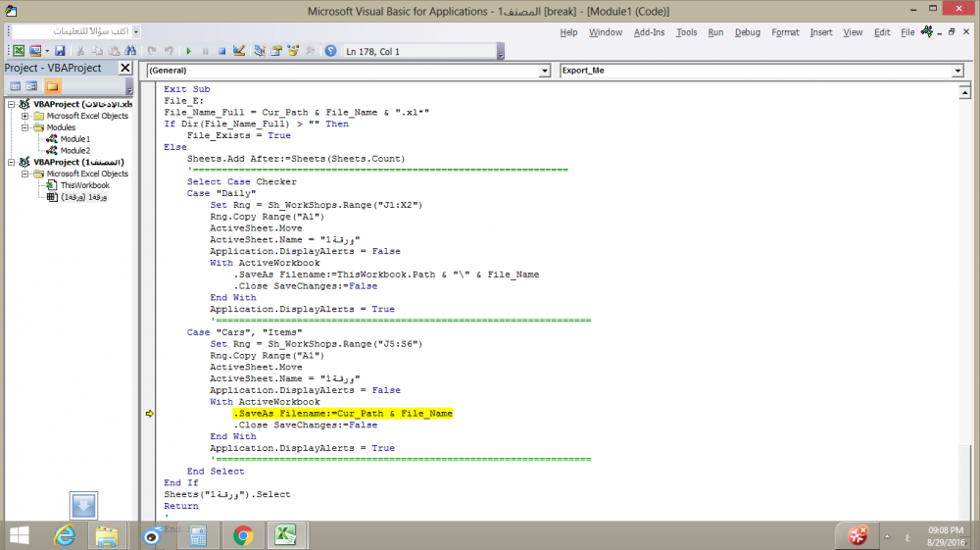Click View Code icon in Project panel
Image resolution: width=980 pixels, height=550 pixels.
16,86
